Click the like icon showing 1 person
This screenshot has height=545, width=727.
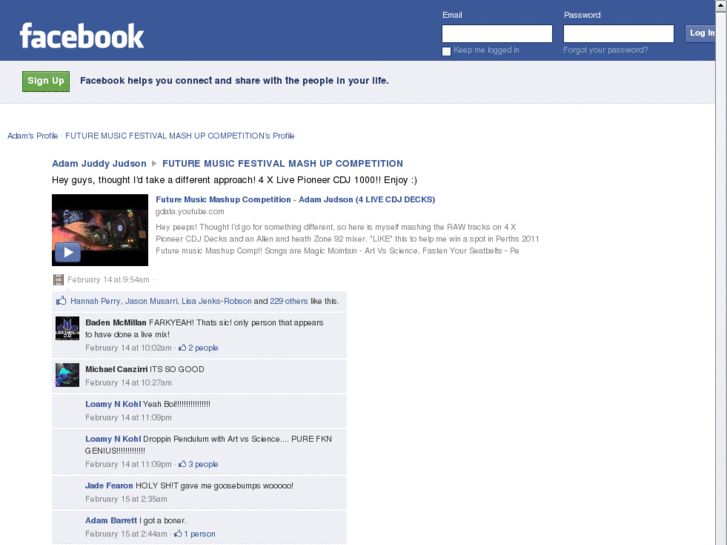tap(178, 534)
